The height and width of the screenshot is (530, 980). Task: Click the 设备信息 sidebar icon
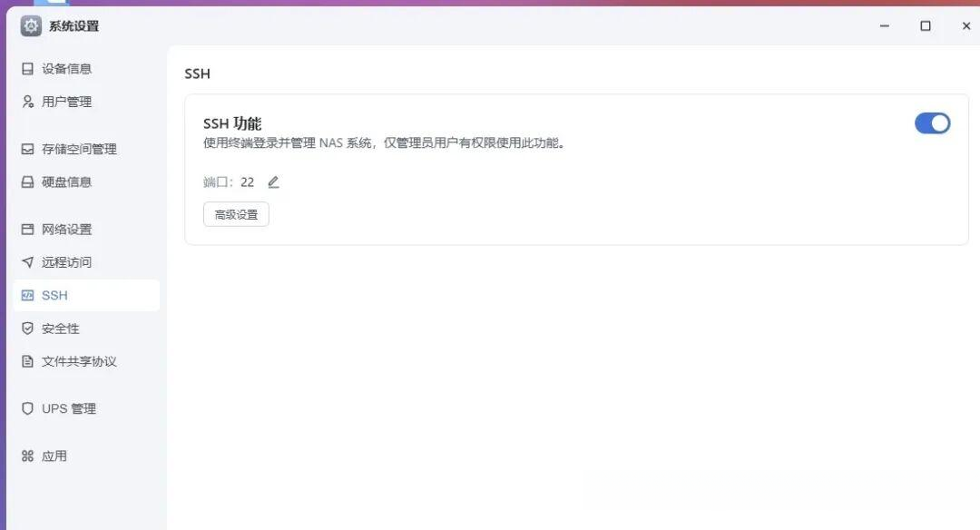coord(27,69)
